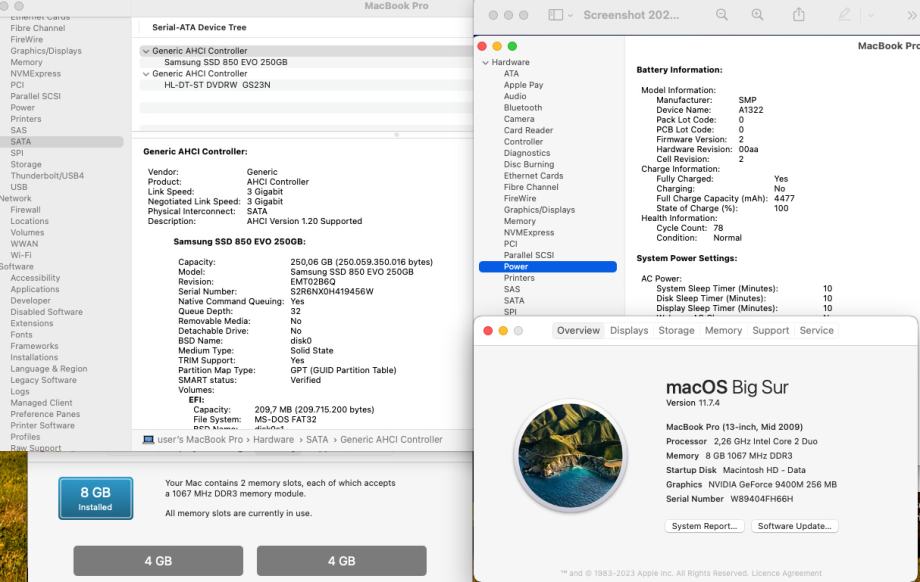Viewport: 920px width, 582px height.
Task: Click the 8 GB Installed memory badge
Action: (96, 498)
